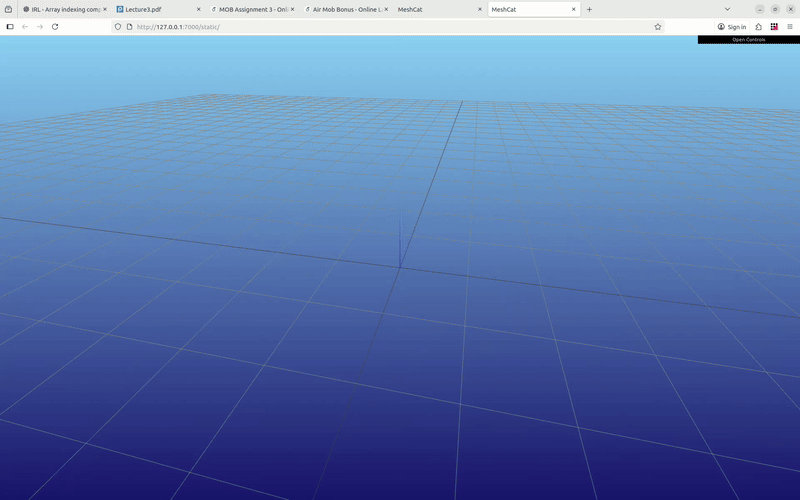Open the extensions puzzle icon

click(x=759, y=27)
